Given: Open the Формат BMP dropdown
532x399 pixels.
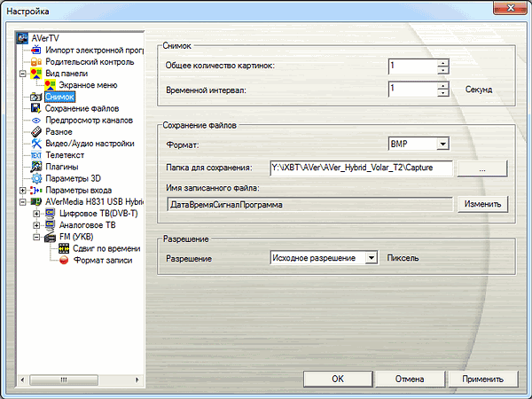Looking at the screenshot, I should 442,144.
